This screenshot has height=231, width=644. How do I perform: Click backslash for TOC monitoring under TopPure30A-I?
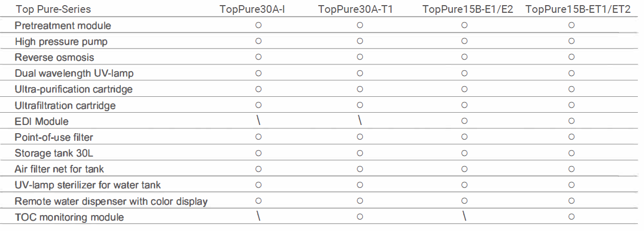(259, 217)
